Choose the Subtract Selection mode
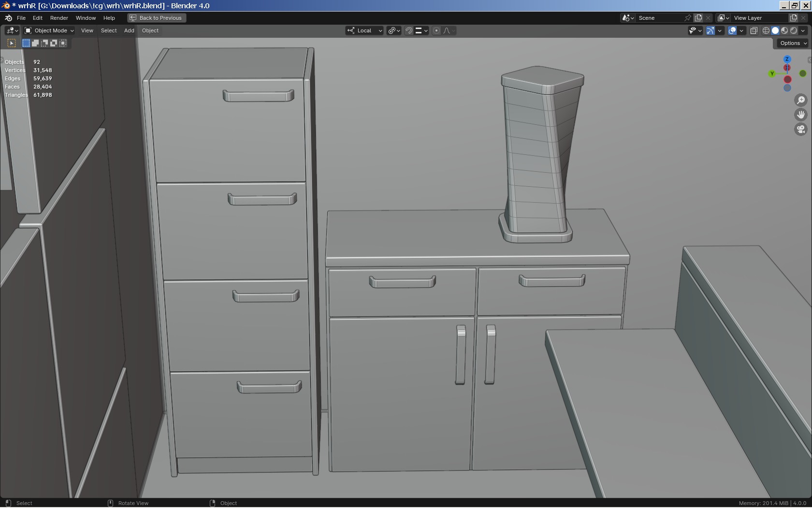The height and width of the screenshot is (508, 812). [x=44, y=43]
